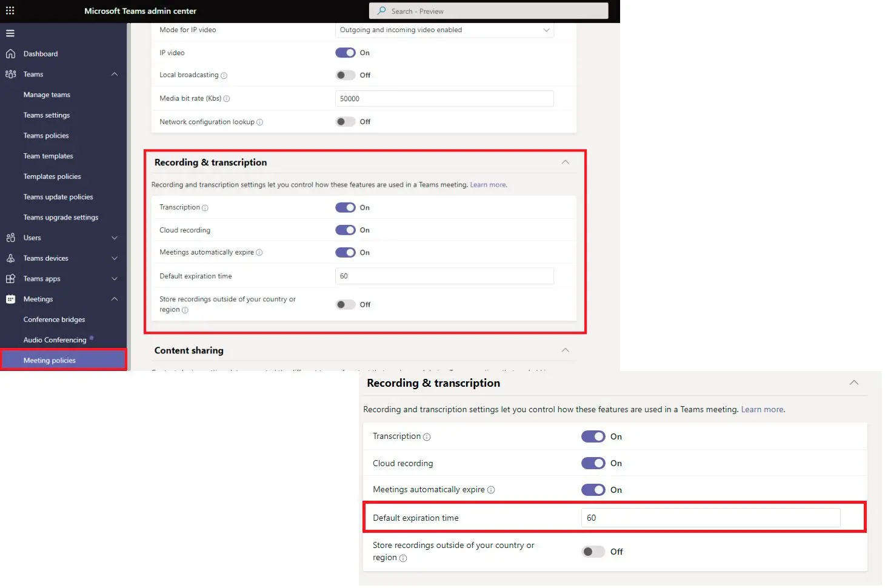Click the Teams apps icon

pos(10,279)
